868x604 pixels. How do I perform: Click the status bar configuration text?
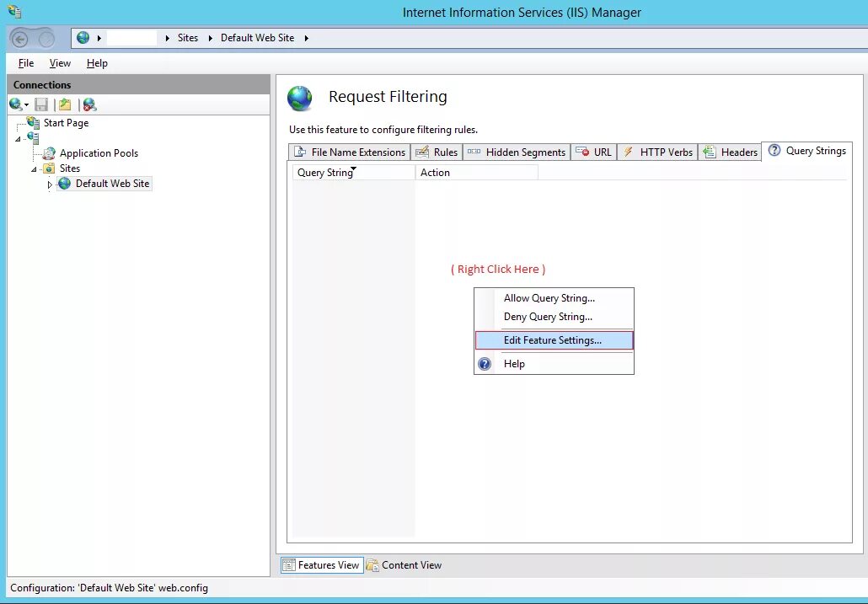click(109, 588)
